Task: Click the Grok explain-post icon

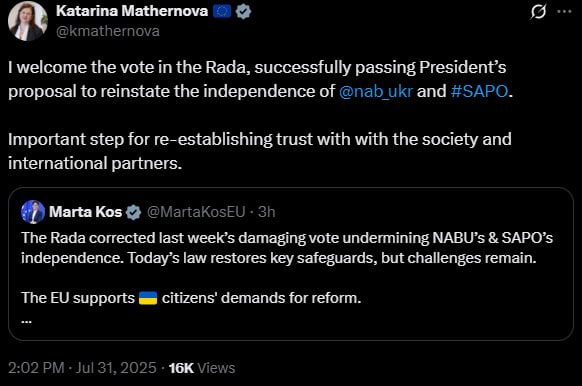Action: 538,12
